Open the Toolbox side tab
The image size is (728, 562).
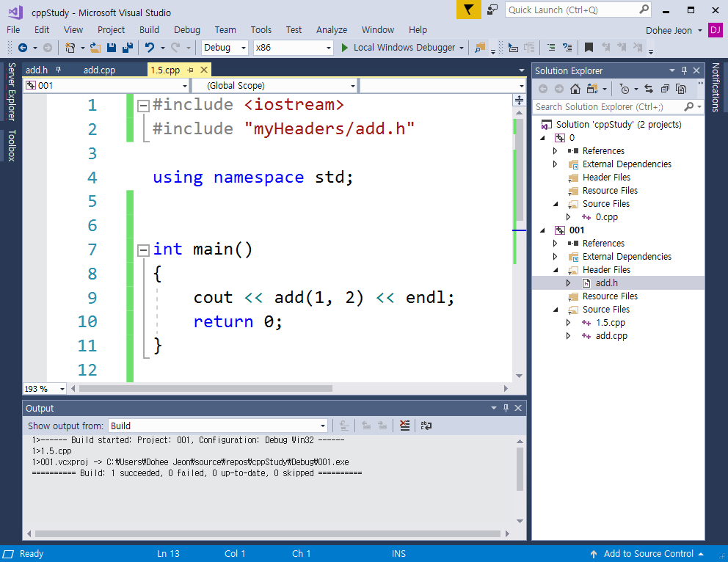click(x=12, y=145)
